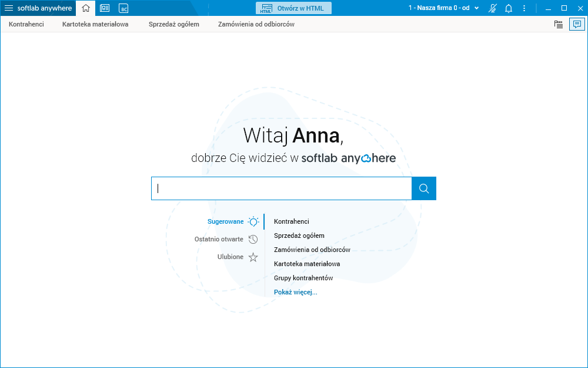Open Zamówienia od odbiorców in the top bar
Image resolution: width=588 pixels, height=368 pixels.
pos(256,24)
